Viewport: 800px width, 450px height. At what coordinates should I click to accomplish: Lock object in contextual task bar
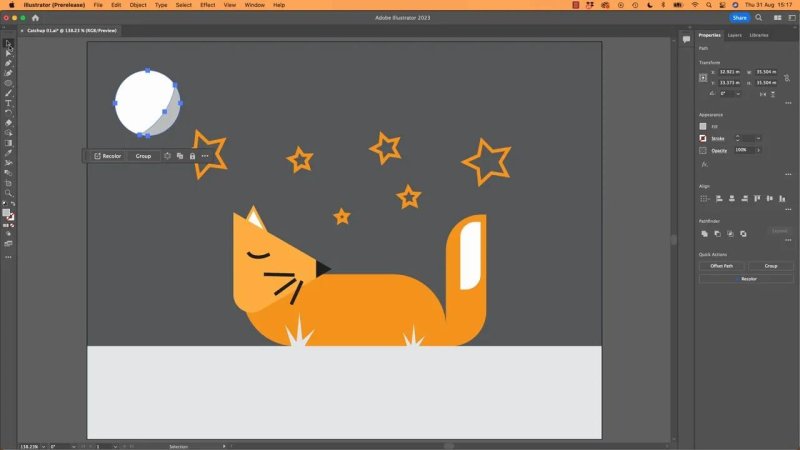192,156
